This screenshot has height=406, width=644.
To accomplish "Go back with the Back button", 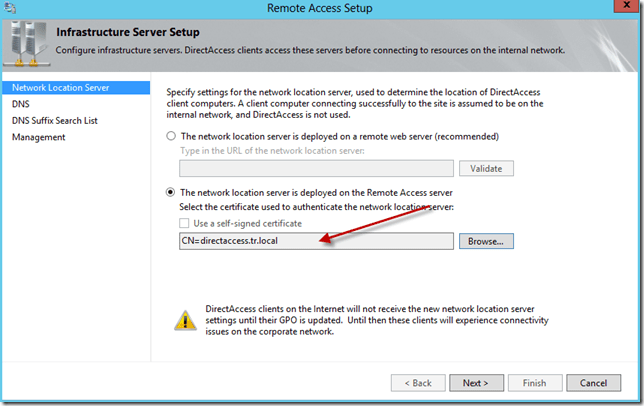I will coord(417,382).
